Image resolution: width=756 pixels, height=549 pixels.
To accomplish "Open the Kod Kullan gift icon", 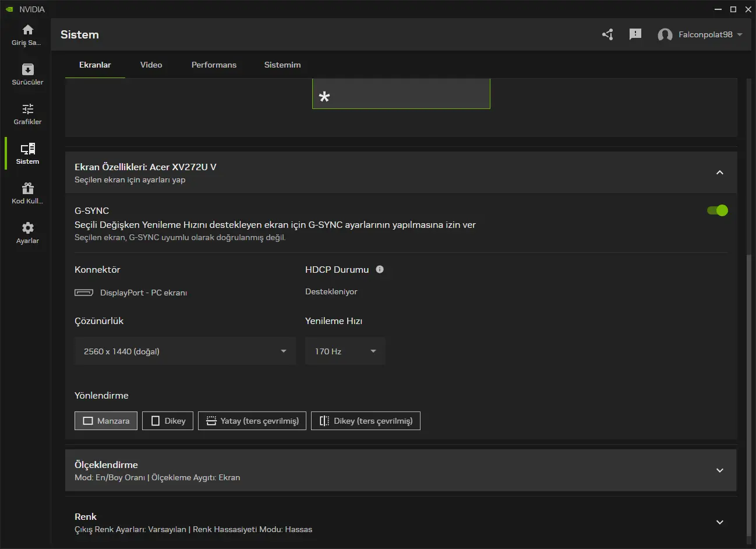I will 27,188.
